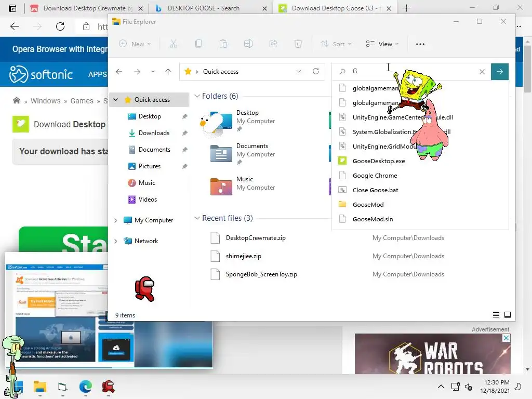This screenshot has width=532, height=399.
Task: Run the search with arrow button
Action: pos(499,72)
